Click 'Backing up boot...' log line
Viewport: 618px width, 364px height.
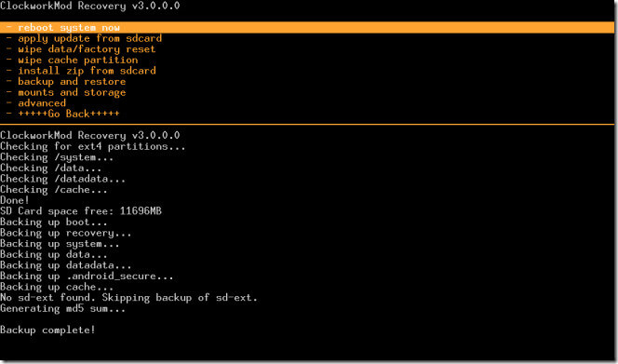click(x=54, y=222)
